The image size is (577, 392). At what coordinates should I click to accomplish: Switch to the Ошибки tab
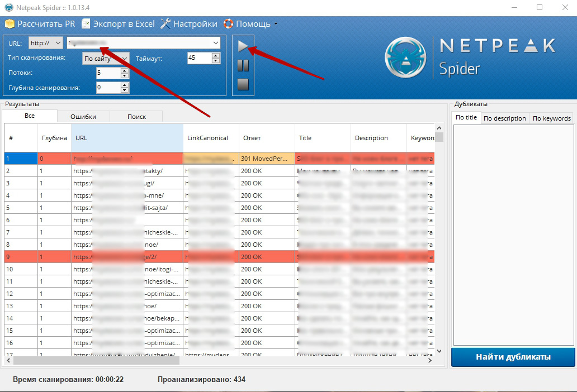coord(83,117)
